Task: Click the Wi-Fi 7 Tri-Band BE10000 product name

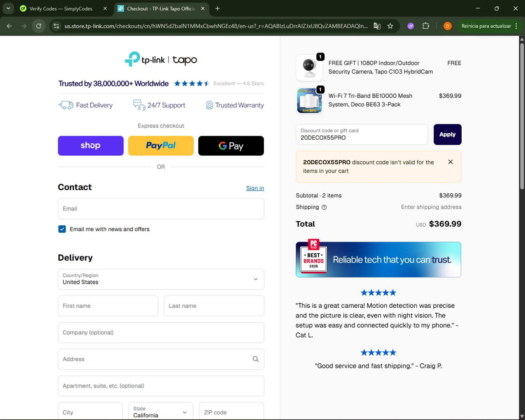Action: [370, 100]
